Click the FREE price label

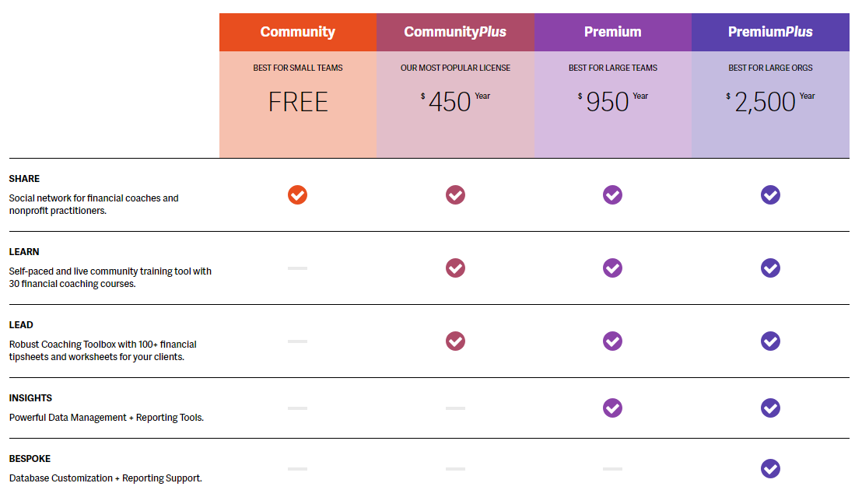[x=298, y=102]
